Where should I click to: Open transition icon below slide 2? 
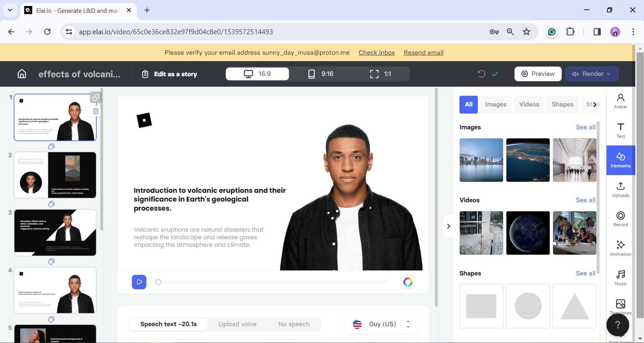[x=51, y=204]
